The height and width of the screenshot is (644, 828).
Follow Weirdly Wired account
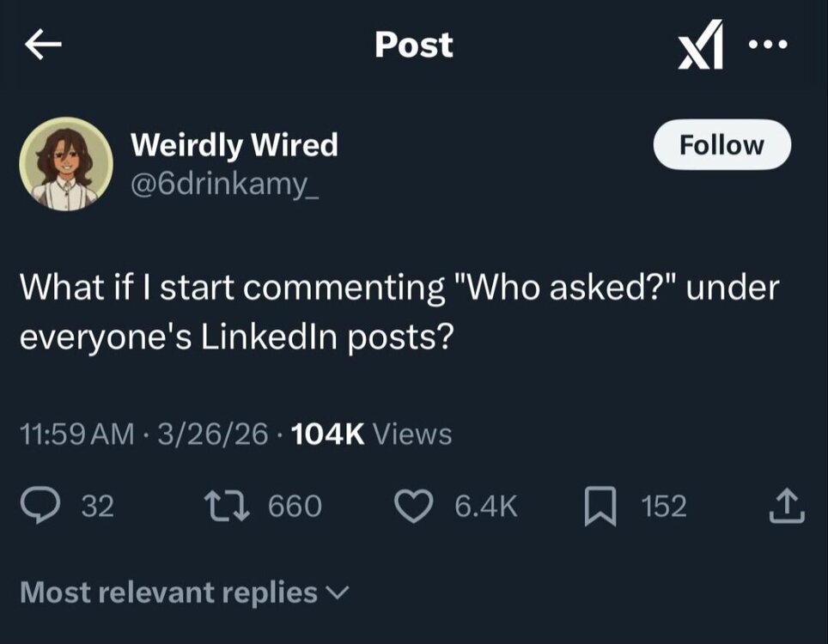(721, 145)
